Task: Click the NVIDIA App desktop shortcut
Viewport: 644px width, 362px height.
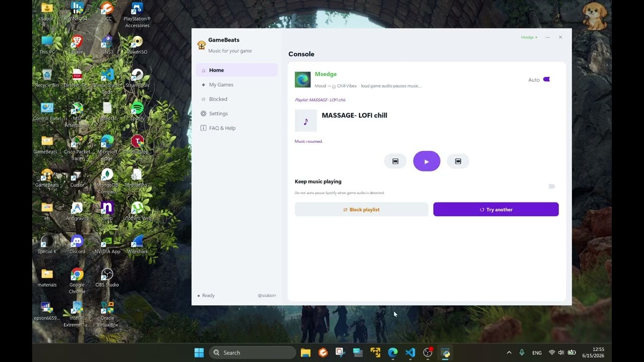Action: pyautogui.click(x=107, y=244)
